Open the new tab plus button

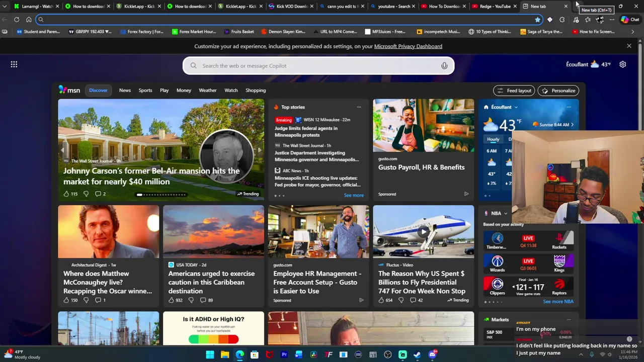[577, 6]
